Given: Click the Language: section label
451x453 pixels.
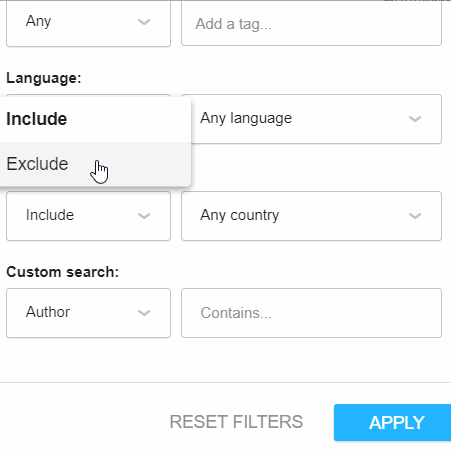Looking at the screenshot, I should pyautogui.click(x=44, y=78).
